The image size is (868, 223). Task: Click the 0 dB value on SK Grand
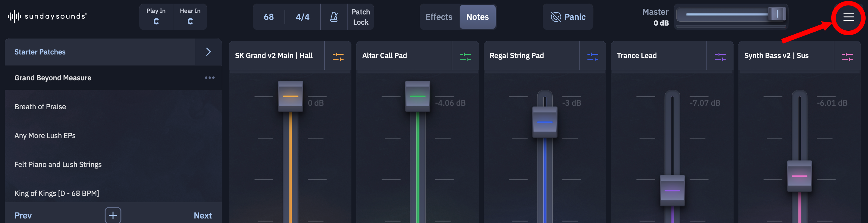pyautogui.click(x=316, y=103)
